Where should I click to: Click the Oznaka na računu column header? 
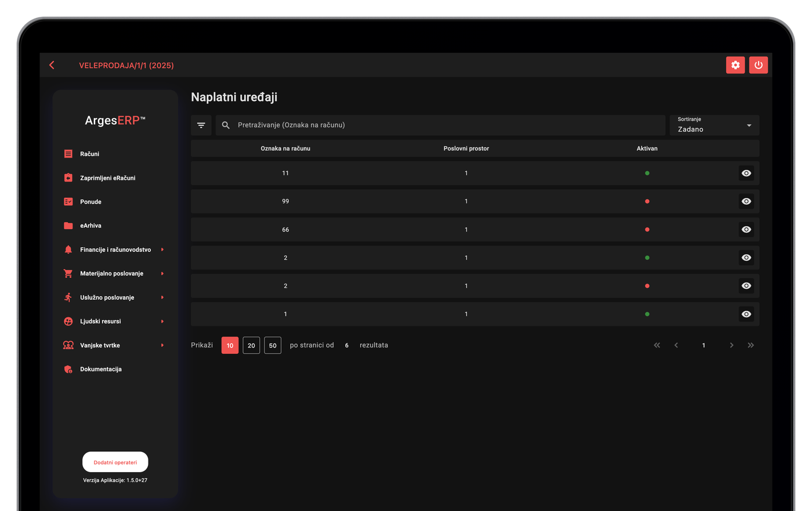(285, 148)
